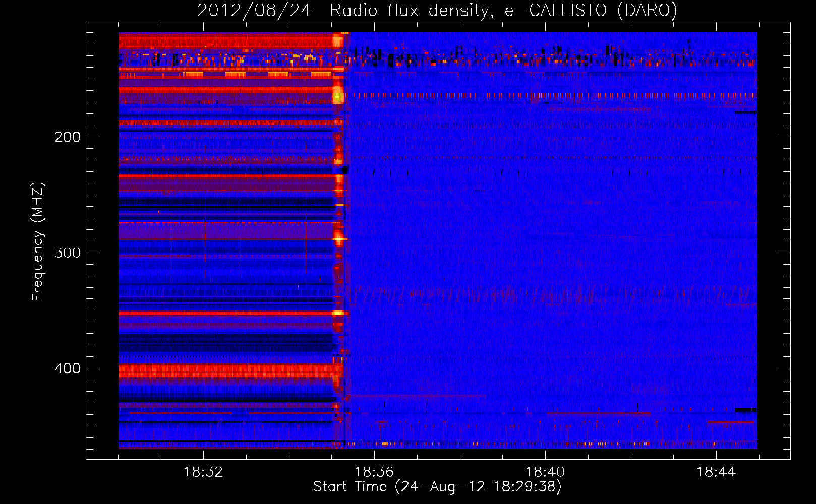Click the plot title "2012/08/24 Radio flux density, e-CALLISTO (DARO)"
This screenshot has width=816, height=504.
coord(437,10)
